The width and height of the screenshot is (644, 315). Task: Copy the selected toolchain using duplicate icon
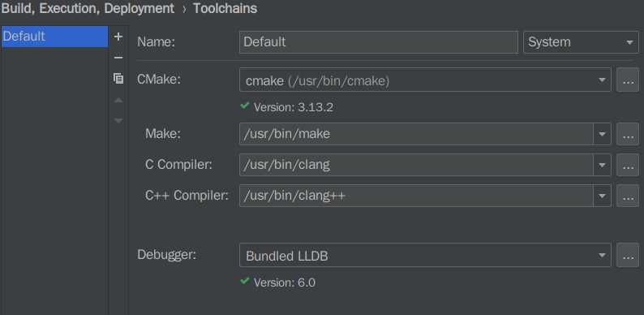pos(118,78)
